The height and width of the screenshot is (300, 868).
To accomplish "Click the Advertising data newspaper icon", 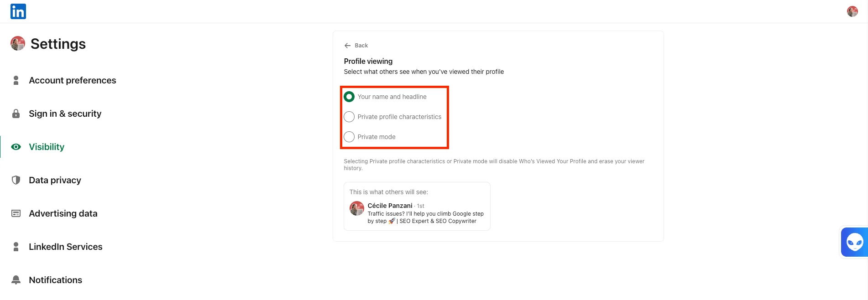I will coord(16,213).
